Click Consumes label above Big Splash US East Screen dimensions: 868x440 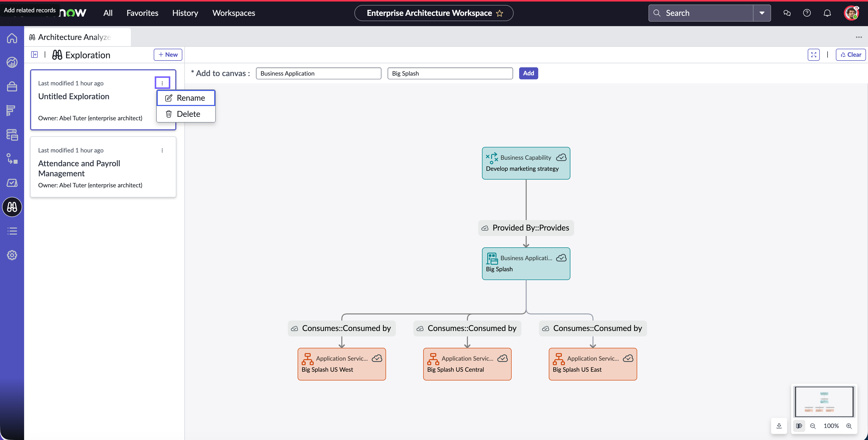click(593, 328)
